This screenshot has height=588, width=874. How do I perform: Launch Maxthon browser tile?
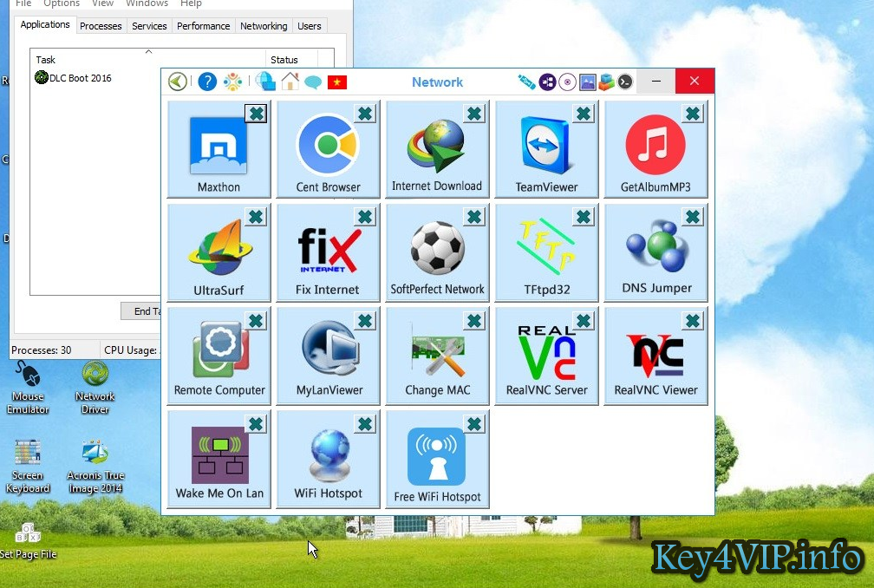pos(218,149)
